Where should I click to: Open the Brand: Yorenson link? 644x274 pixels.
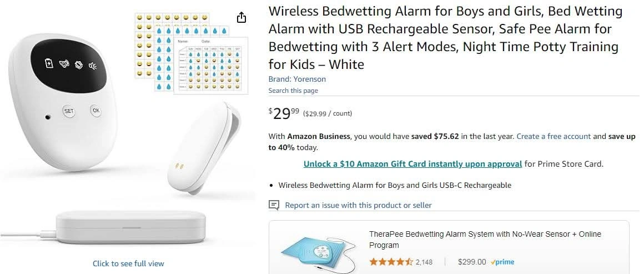[x=297, y=79]
